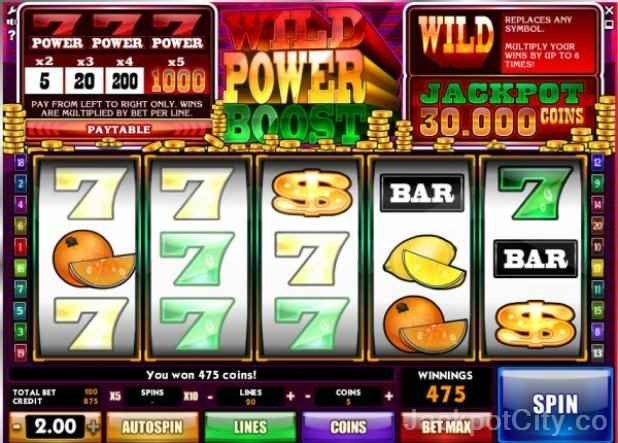Increase coins with the plus next to COINS
This screenshot has height=443, width=618.
[389, 396]
